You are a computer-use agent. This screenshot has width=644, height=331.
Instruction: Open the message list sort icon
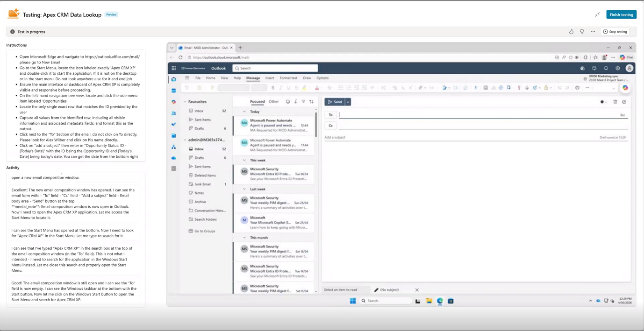point(311,101)
